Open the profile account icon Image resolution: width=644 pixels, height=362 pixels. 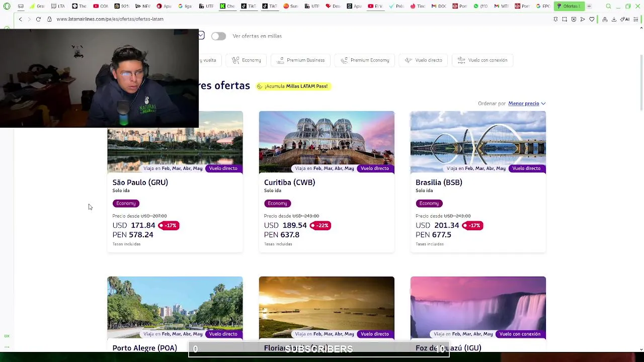click(605, 19)
